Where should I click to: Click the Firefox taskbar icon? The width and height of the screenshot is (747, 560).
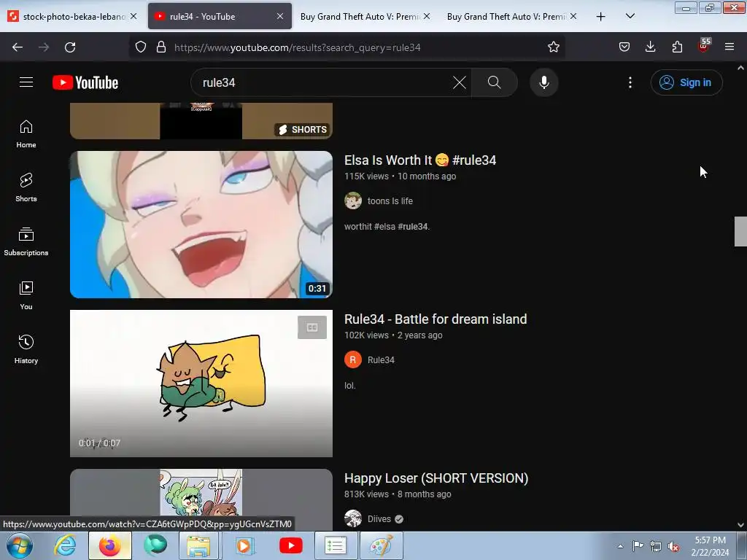coord(110,545)
